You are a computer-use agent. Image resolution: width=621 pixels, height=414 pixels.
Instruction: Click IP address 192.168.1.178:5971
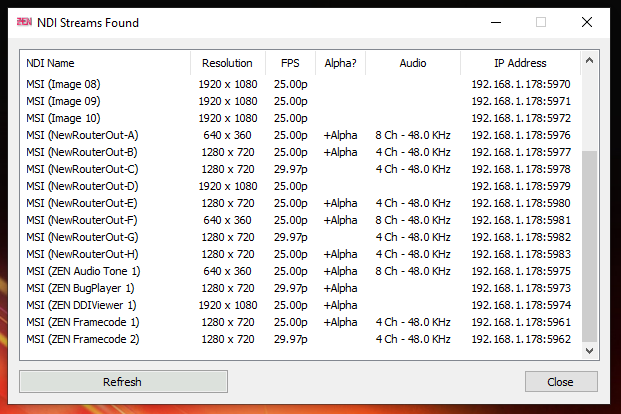[521, 101]
